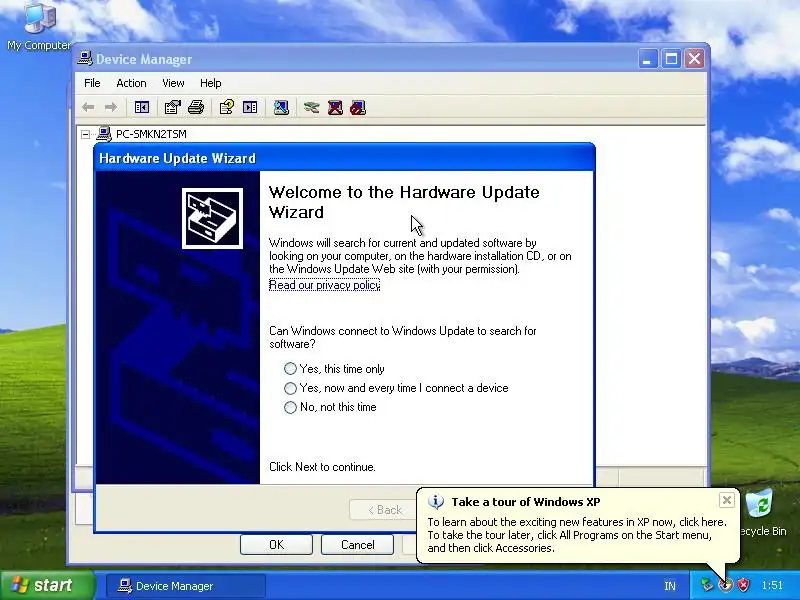Click the Print toolbar icon
Image resolution: width=800 pixels, height=600 pixels.
click(196, 107)
